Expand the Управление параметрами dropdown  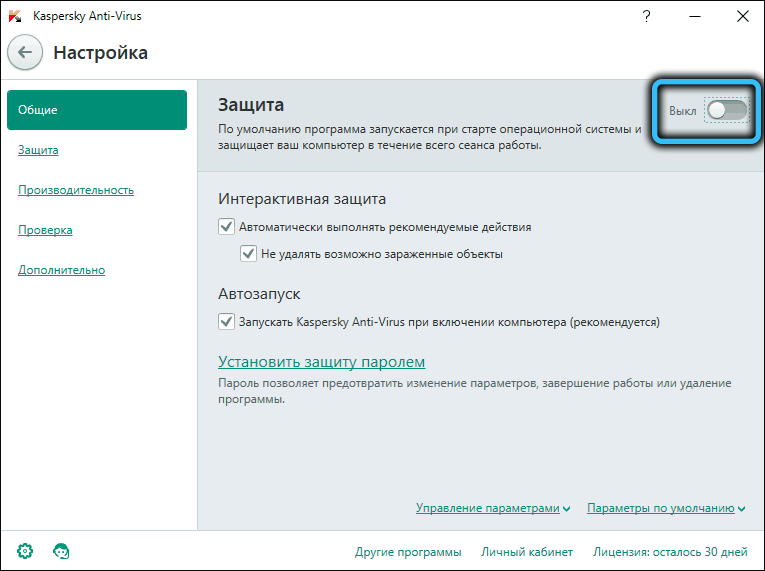pos(493,508)
